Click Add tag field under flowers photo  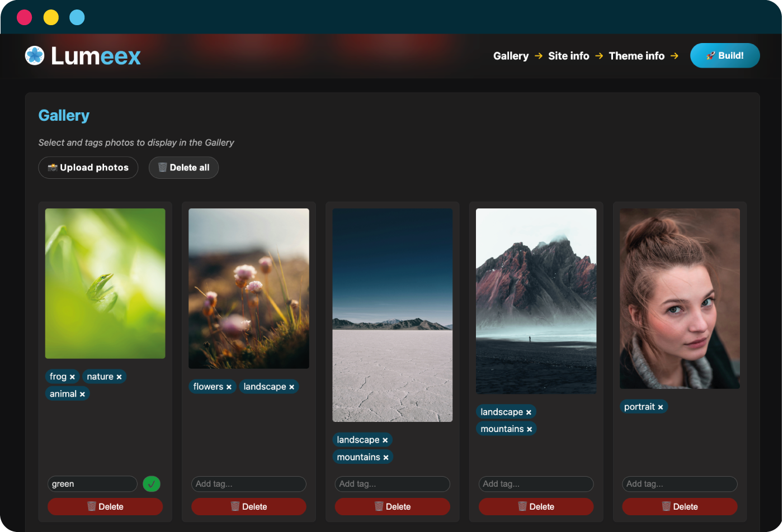tap(249, 484)
